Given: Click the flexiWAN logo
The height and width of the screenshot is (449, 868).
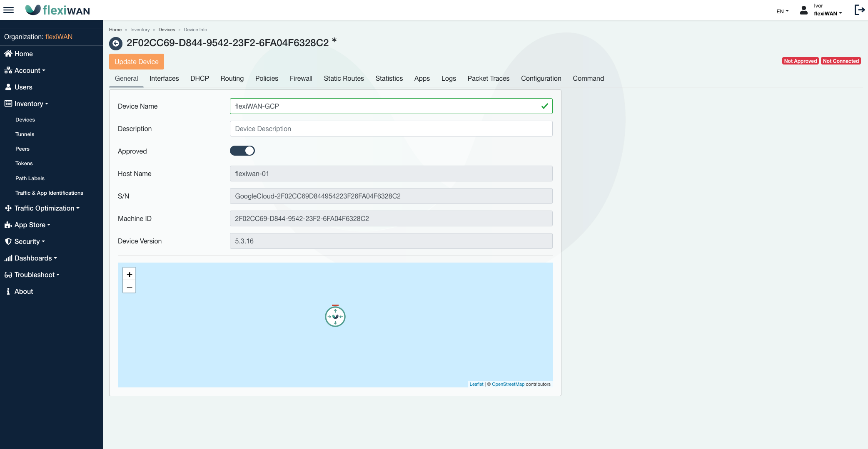Looking at the screenshot, I should point(58,10).
